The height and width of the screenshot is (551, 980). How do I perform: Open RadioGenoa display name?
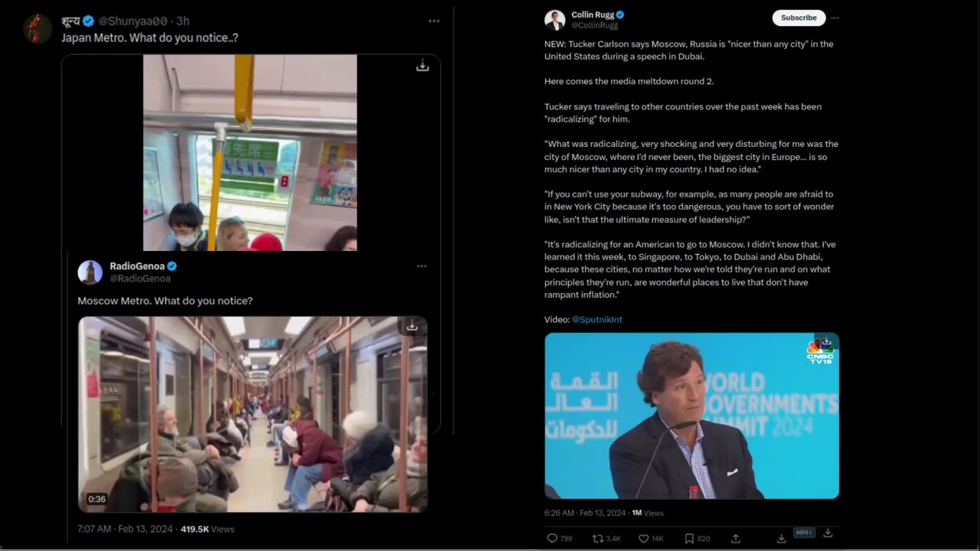click(x=137, y=266)
